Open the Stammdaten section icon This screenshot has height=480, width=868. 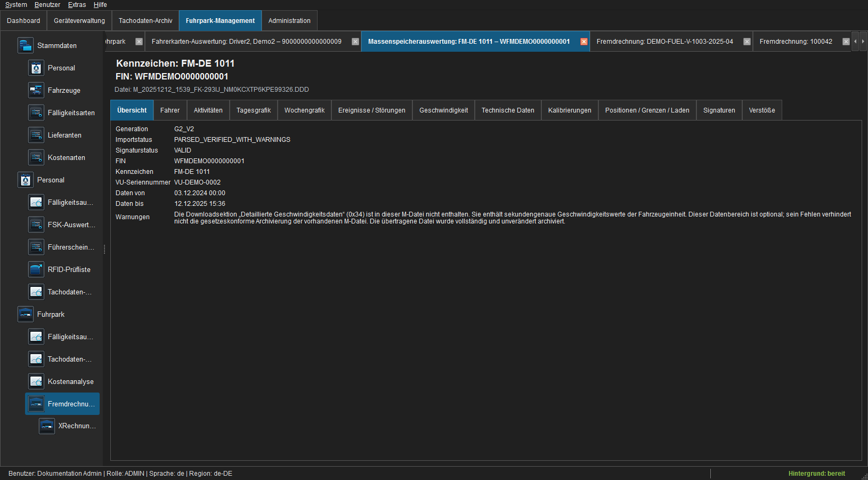click(26, 45)
